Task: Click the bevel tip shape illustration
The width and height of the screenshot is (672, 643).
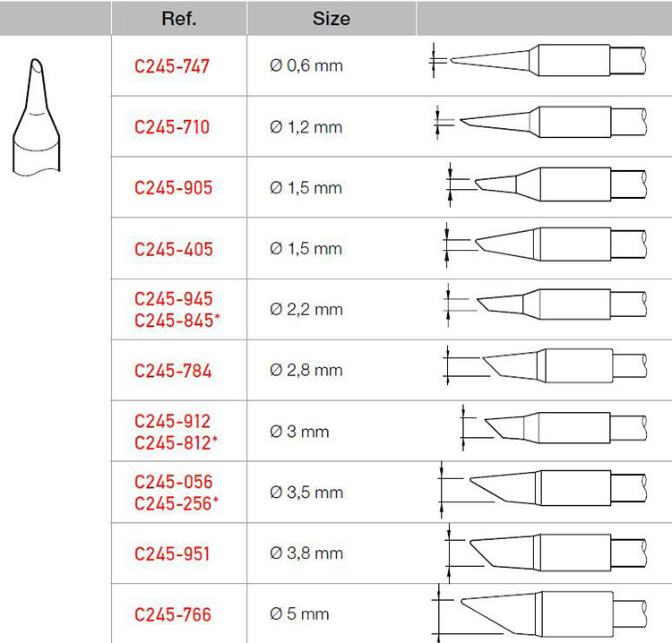Action: point(37,117)
